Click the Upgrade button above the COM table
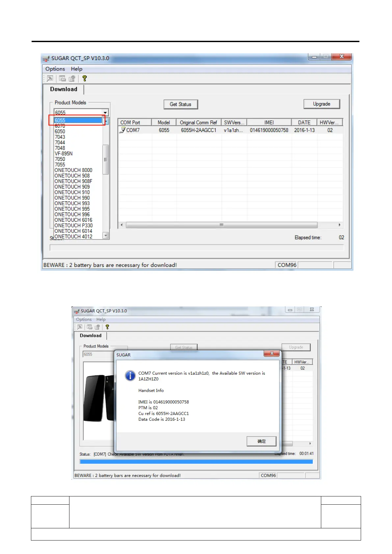 point(322,104)
